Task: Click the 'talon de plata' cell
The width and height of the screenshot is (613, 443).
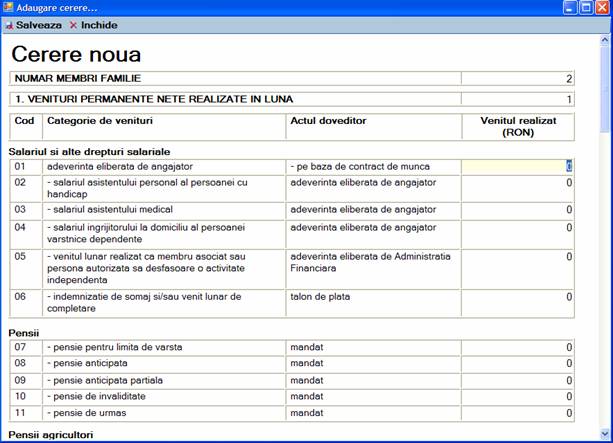Action: [320, 297]
